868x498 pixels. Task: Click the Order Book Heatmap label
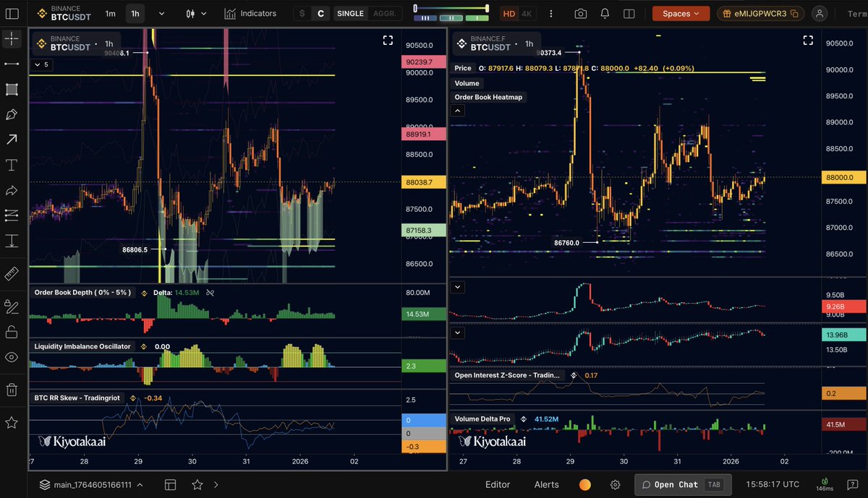pos(488,97)
